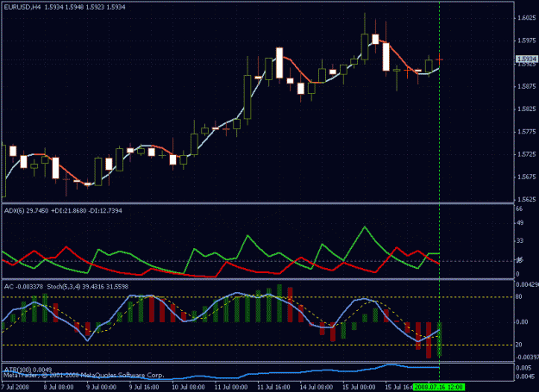
Task: Click the 0.0045 ATR scale value
Action: pos(525,376)
